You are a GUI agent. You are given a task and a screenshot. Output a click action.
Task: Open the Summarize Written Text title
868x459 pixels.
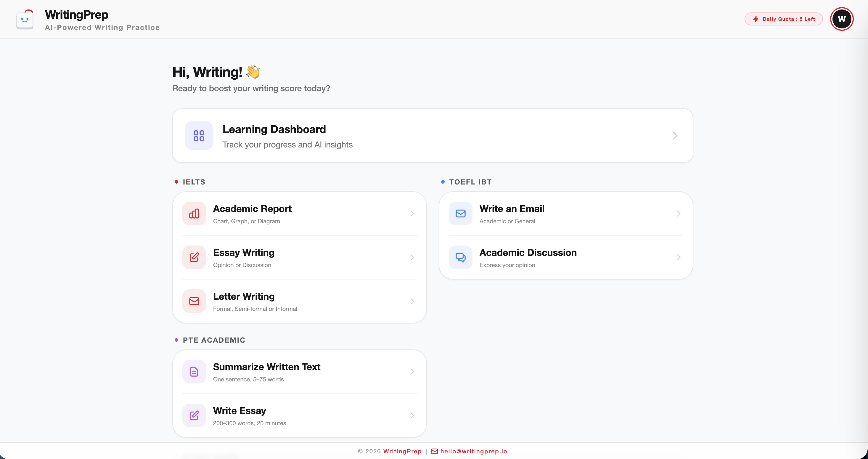click(x=266, y=367)
